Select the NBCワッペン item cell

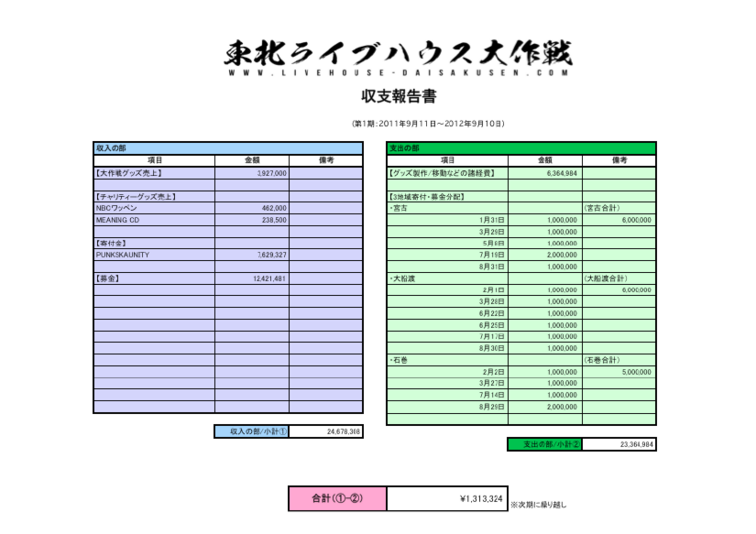pyautogui.click(x=154, y=208)
